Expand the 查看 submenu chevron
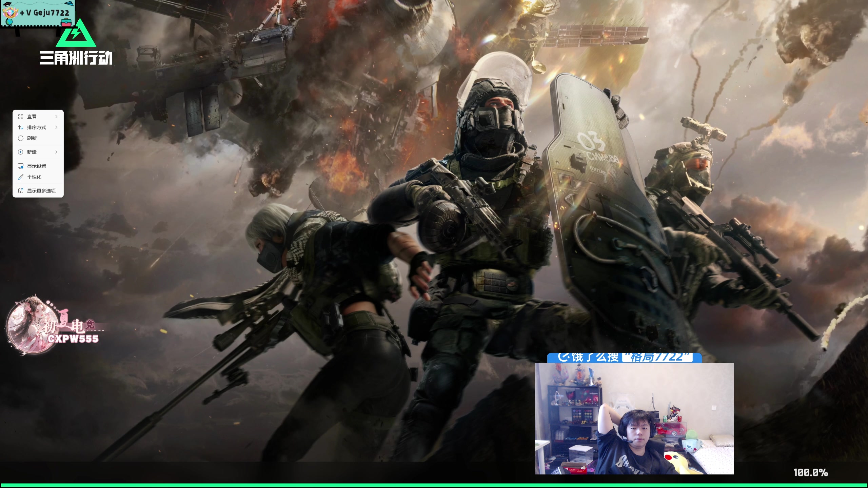The image size is (868, 488). pyautogui.click(x=56, y=117)
